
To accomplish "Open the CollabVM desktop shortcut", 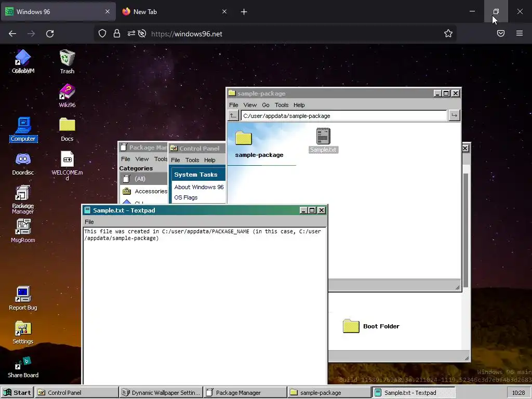I will (23, 61).
